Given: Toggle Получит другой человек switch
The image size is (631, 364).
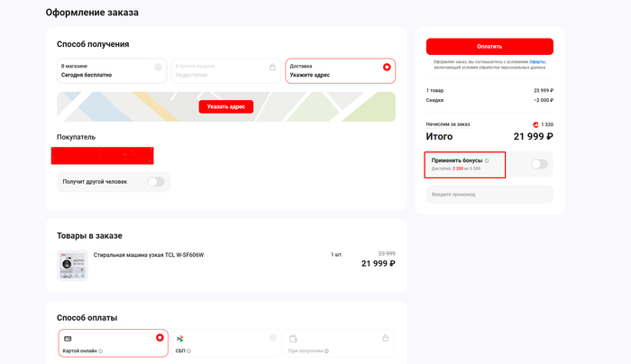Looking at the screenshot, I should (155, 182).
